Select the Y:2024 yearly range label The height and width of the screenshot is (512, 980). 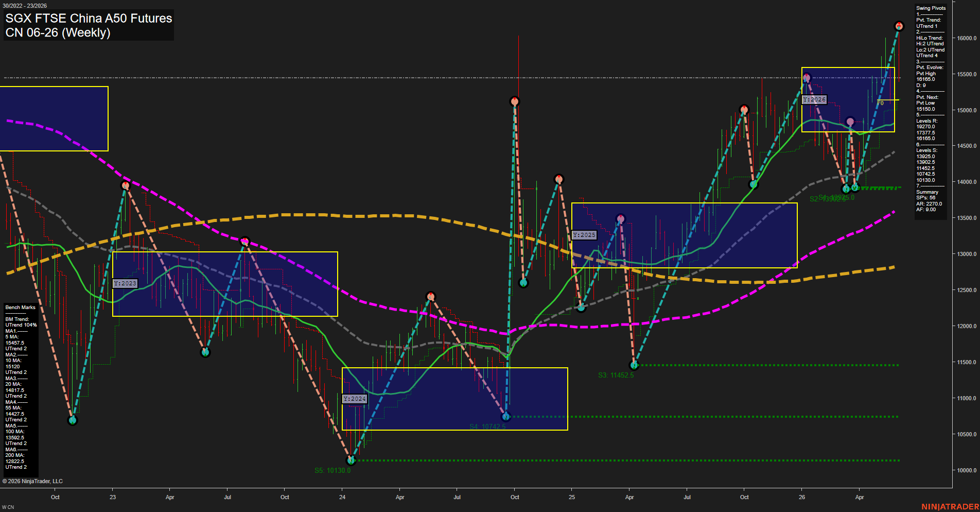(355, 399)
